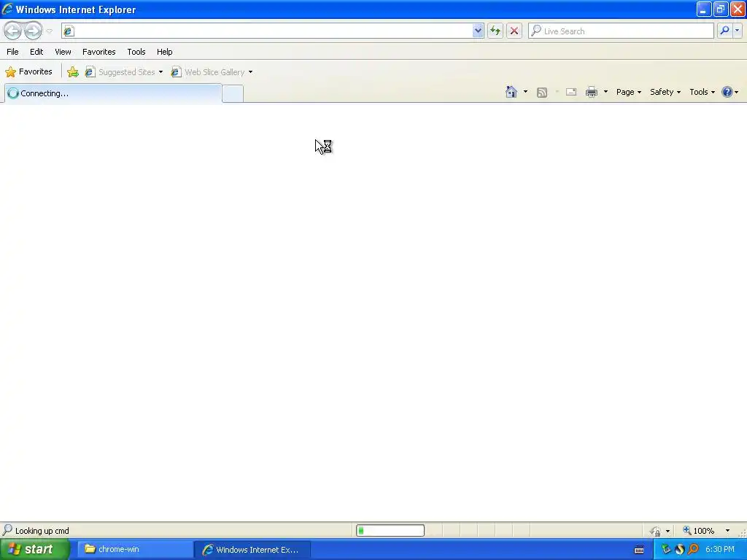Click the 'Looking up cmd' status text
Image resolution: width=747 pixels, height=560 pixels.
[x=42, y=531]
